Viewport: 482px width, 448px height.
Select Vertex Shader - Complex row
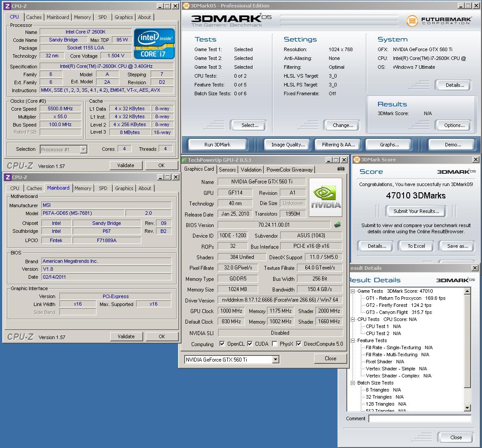point(398,376)
